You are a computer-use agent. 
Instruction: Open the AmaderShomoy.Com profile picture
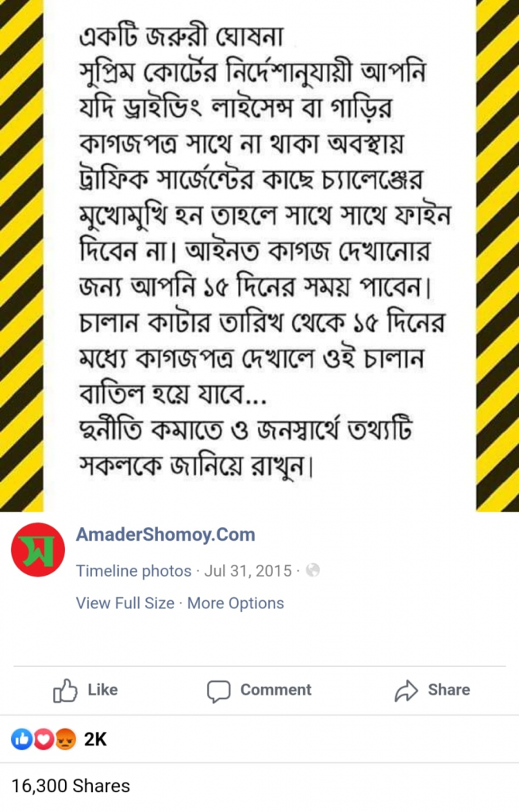pyautogui.click(x=38, y=550)
